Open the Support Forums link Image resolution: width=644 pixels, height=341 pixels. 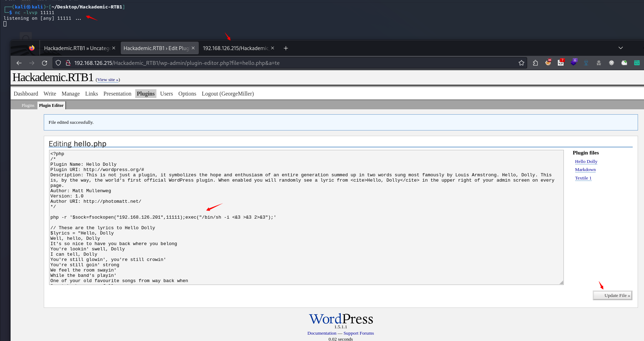358,333
